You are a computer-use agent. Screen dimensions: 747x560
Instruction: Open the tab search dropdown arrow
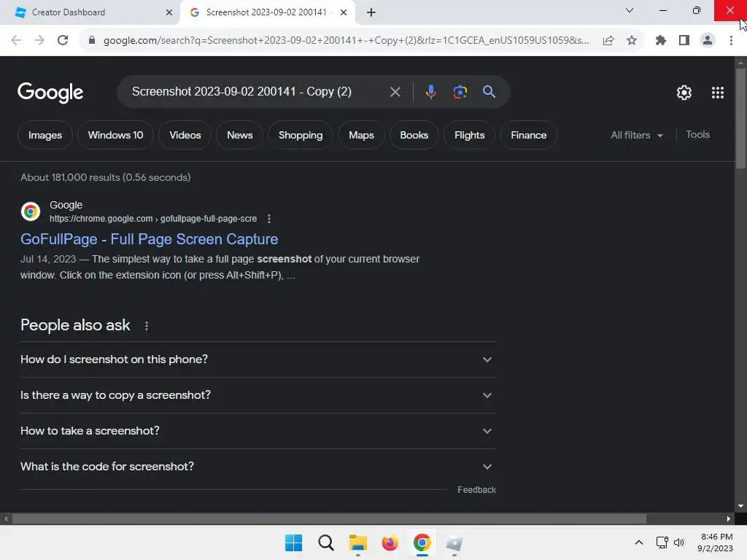pyautogui.click(x=630, y=10)
